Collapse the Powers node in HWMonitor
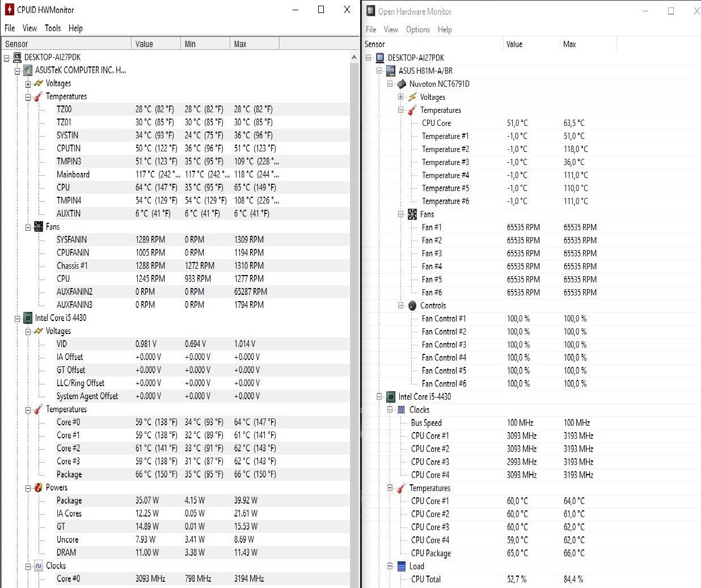Viewport: 701px width, 588px height. pyautogui.click(x=28, y=488)
